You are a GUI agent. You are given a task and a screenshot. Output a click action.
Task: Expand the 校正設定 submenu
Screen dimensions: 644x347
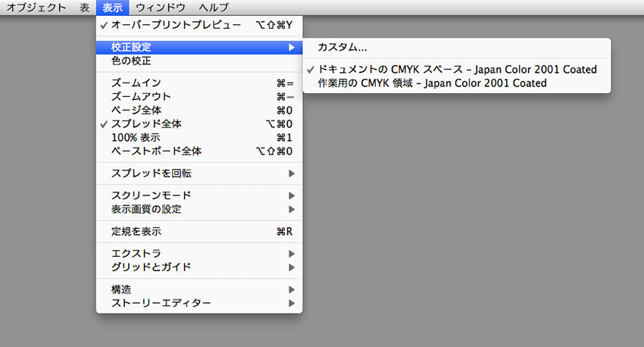coord(199,48)
